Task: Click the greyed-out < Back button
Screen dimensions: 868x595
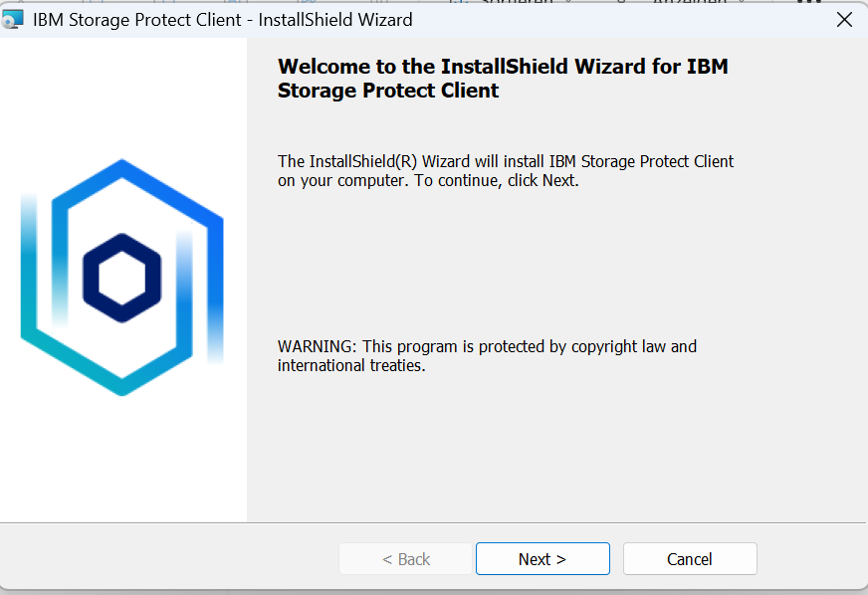Action: coord(405,559)
